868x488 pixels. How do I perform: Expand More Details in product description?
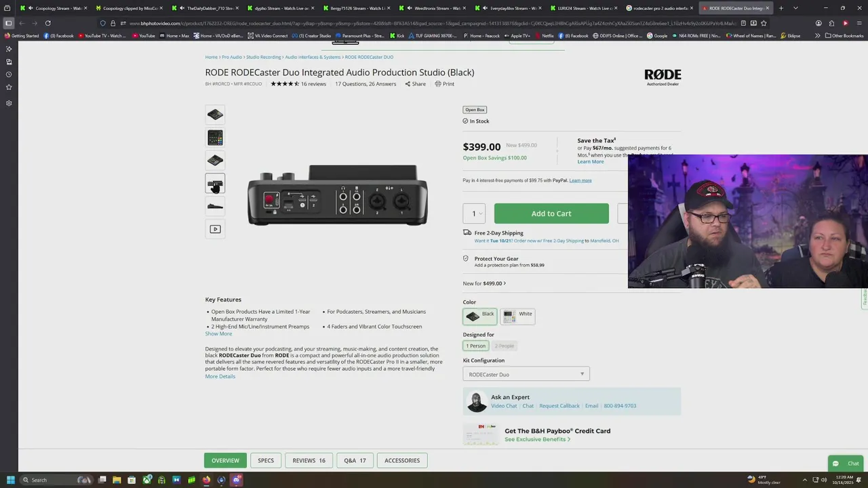pos(220,376)
